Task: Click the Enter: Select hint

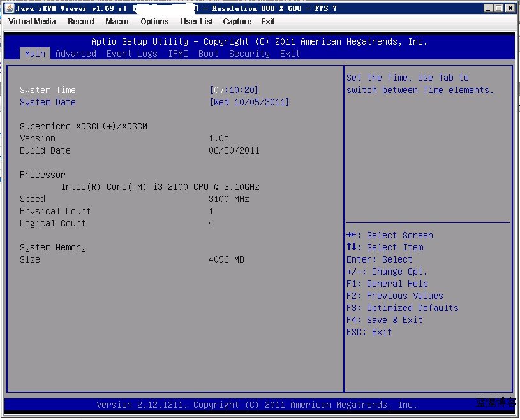Action: (x=380, y=259)
